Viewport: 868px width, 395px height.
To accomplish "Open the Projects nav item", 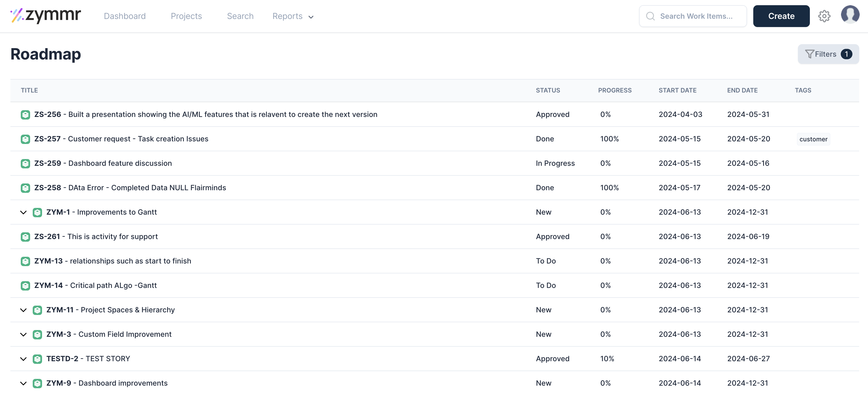I will [186, 16].
